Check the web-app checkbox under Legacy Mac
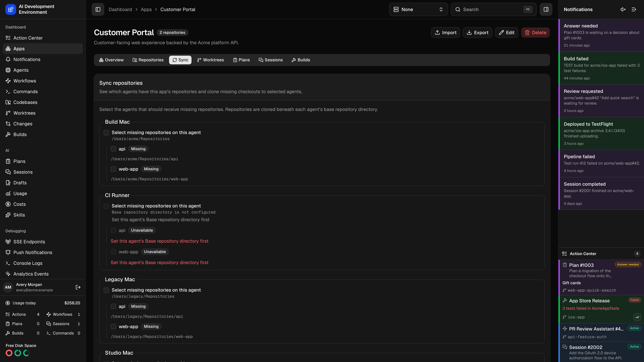 click(113, 326)
